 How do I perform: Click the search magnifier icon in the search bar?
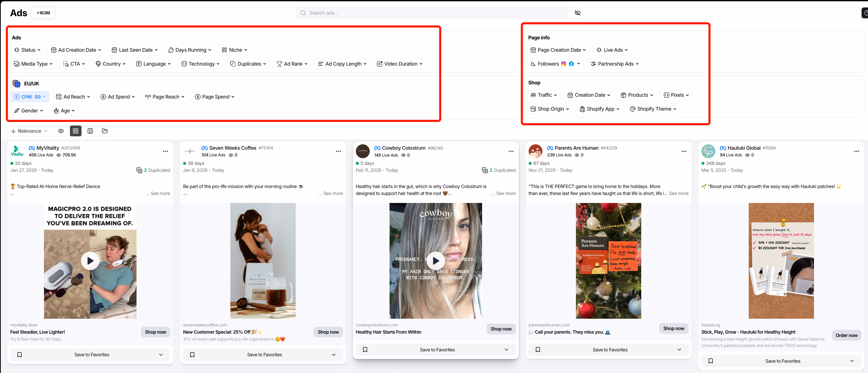(x=303, y=13)
